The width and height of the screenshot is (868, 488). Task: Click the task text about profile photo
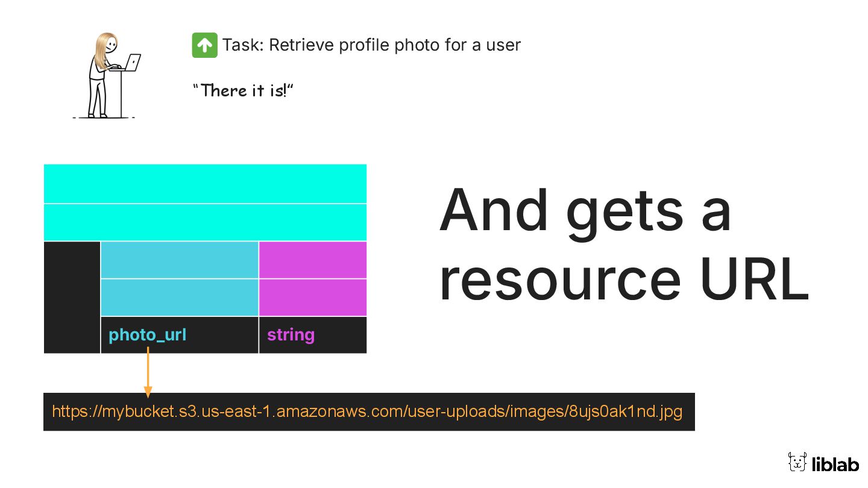371,45
